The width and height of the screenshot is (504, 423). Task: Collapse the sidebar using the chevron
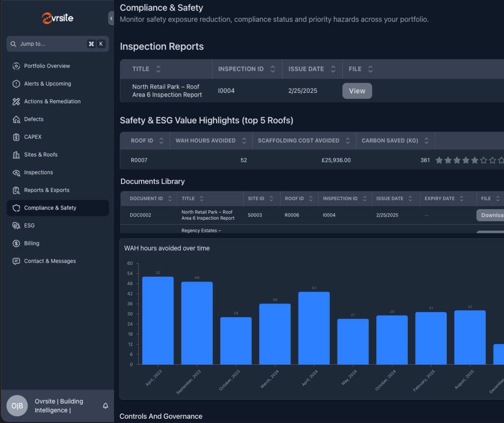(111, 18)
